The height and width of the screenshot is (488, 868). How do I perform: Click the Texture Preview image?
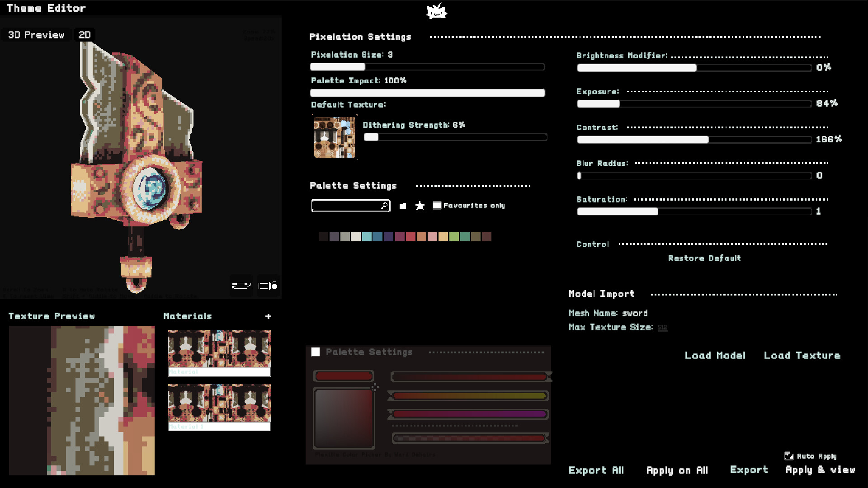point(82,400)
